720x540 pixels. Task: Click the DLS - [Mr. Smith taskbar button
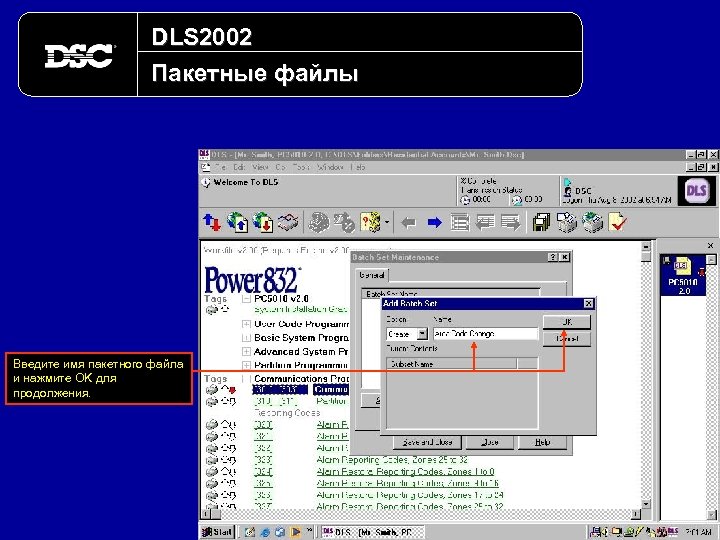click(x=372, y=532)
